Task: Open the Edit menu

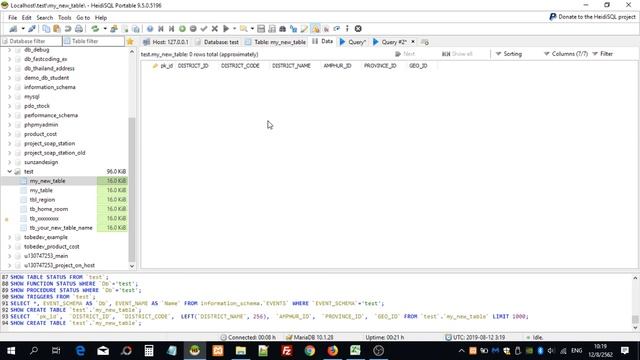Action: pos(27,18)
